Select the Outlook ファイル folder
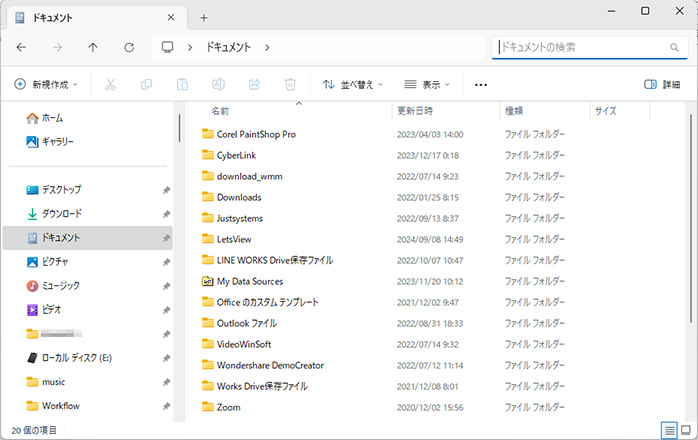698x440 pixels. (247, 323)
